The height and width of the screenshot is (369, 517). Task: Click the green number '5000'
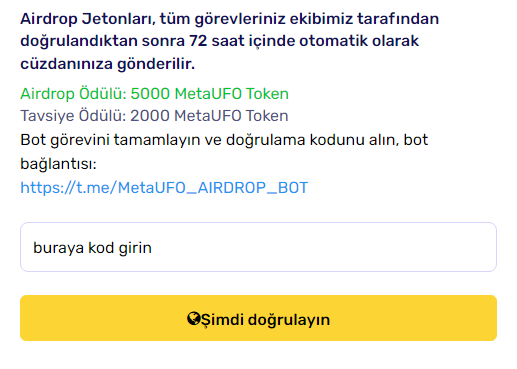point(150,94)
